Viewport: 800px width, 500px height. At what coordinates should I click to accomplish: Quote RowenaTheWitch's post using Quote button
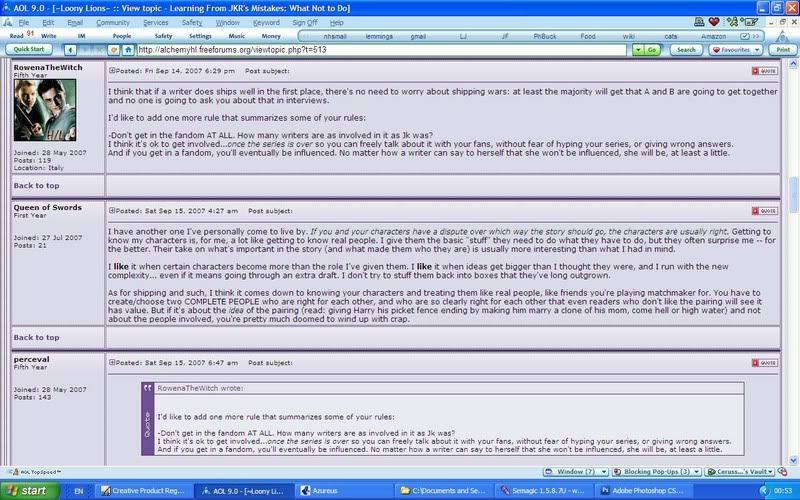tap(764, 71)
